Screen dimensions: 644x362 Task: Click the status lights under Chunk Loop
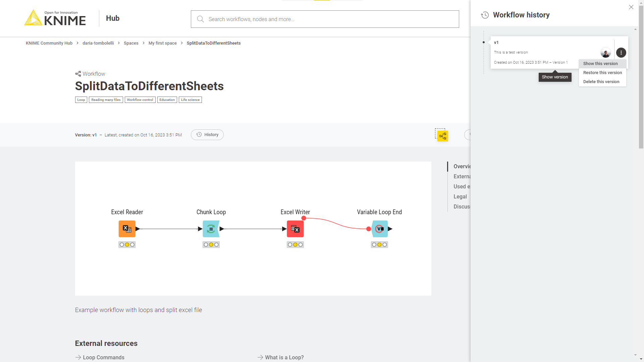point(211,245)
